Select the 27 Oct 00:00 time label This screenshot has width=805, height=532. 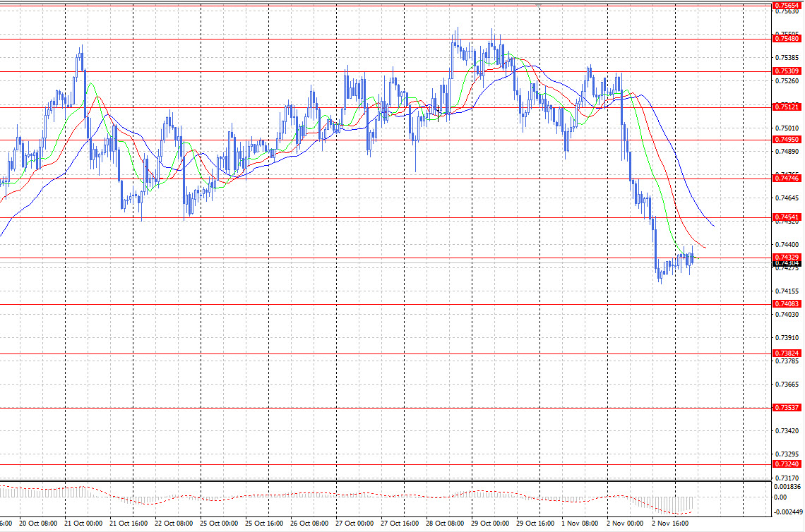coord(354,524)
